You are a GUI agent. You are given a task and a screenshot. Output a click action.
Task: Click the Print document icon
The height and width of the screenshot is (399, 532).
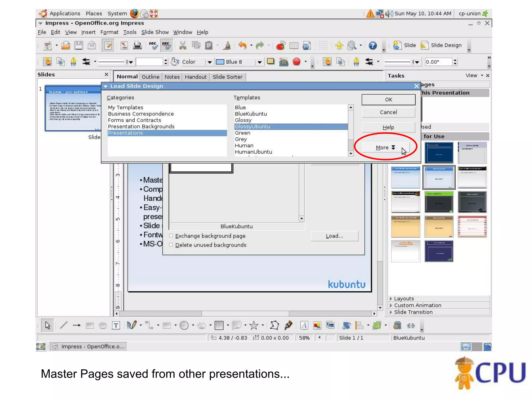[x=137, y=45]
